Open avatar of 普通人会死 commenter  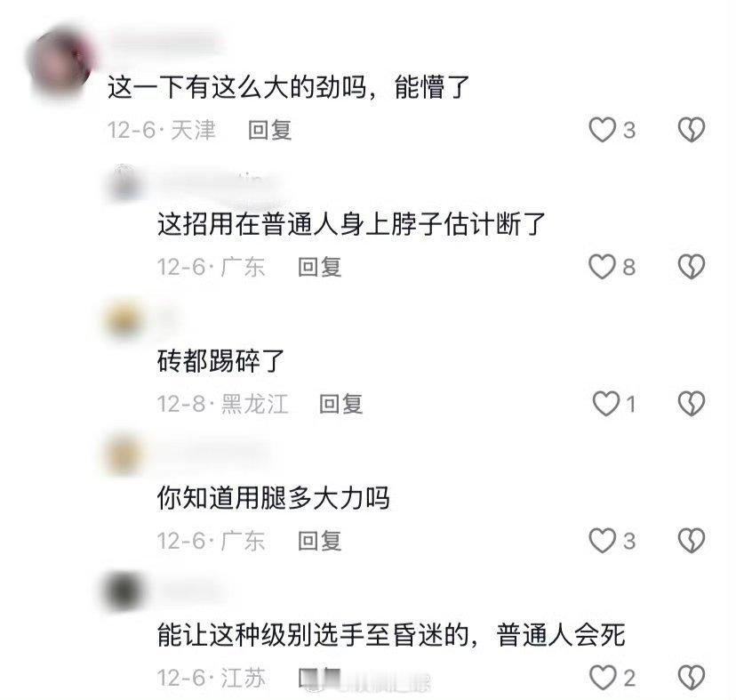pos(124,592)
